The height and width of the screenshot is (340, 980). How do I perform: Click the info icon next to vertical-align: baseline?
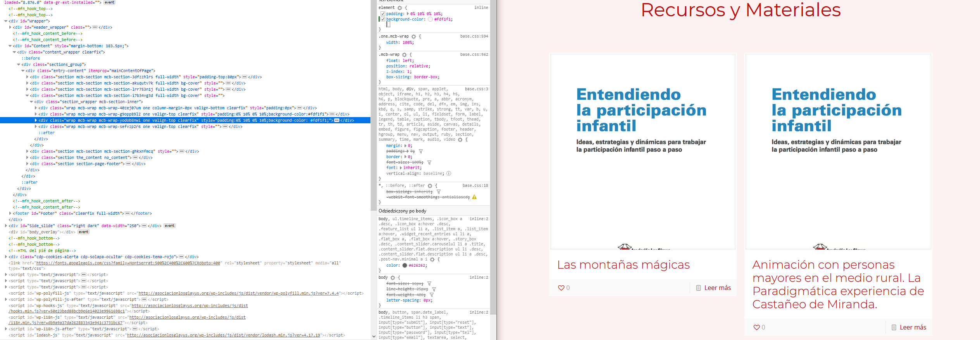coord(449,173)
